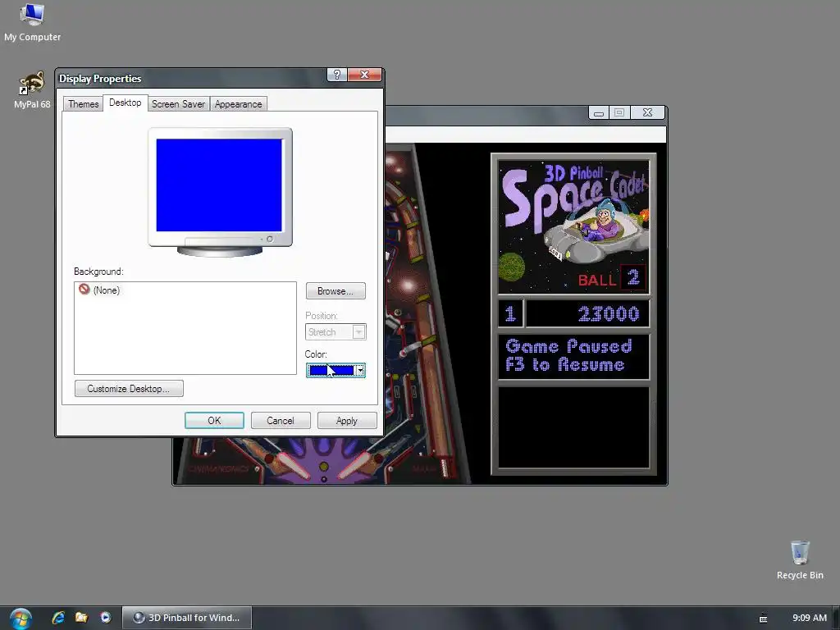This screenshot has height=630, width=840.
Task: Expand the Color dropdown arrow
Action: tap(361, 370)
